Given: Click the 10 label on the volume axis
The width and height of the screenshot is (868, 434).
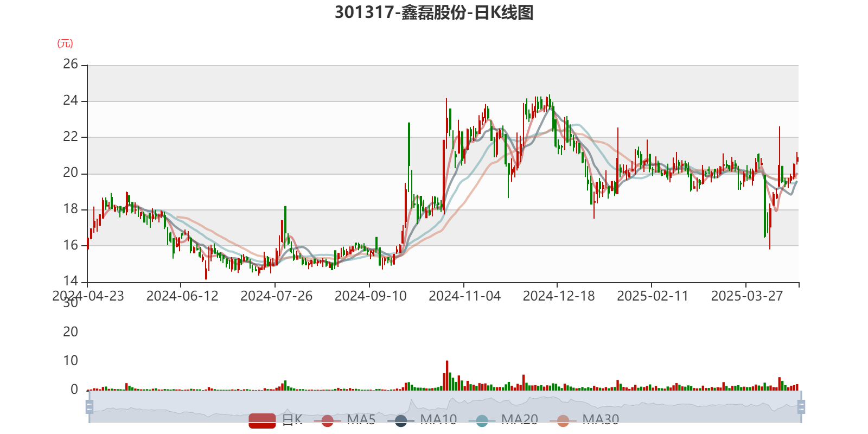Looking at the screenshot, I should click(x=71, y=361).
